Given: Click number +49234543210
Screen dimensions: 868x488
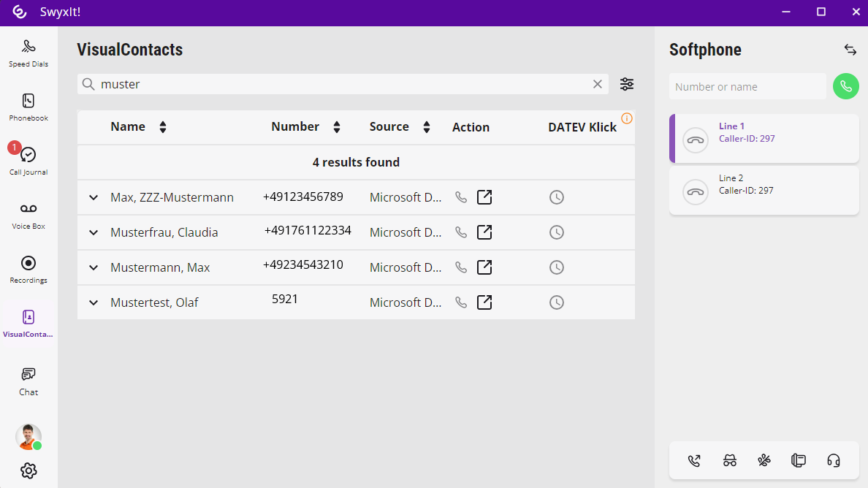Looking at the screenshot, I should [302, 265].
